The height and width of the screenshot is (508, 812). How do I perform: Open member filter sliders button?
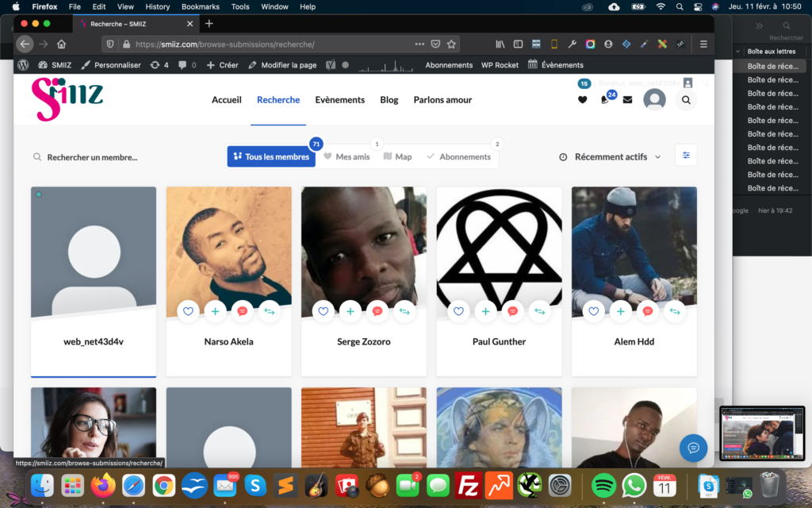(686, 156)
